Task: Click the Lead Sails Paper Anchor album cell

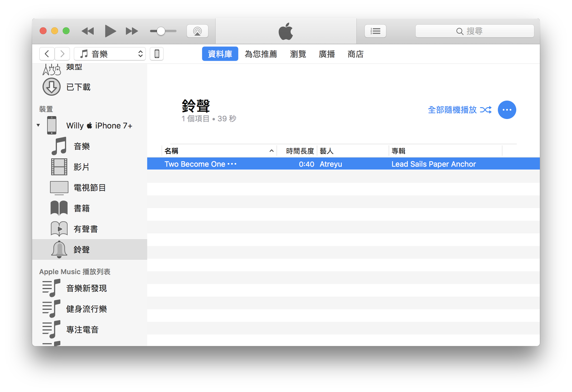Action: 433,164
